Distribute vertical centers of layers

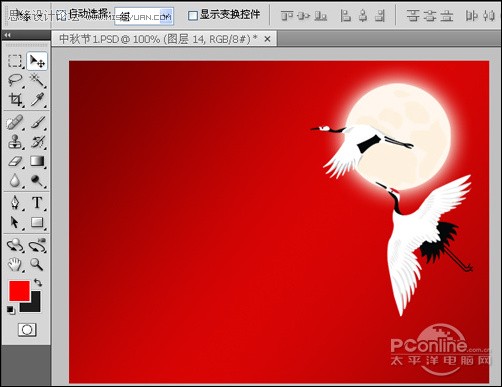click(x=430, y=15)
